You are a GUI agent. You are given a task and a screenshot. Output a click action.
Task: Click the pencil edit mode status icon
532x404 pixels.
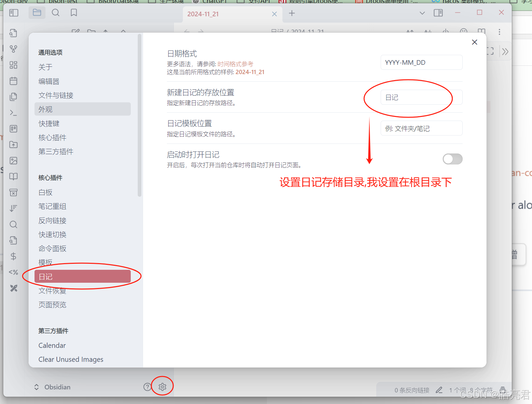pyautogui.click(x=439, y=390)
